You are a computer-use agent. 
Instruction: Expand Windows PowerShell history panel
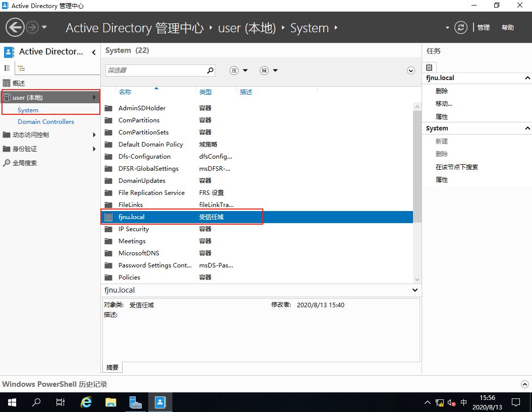click(524, 384)
